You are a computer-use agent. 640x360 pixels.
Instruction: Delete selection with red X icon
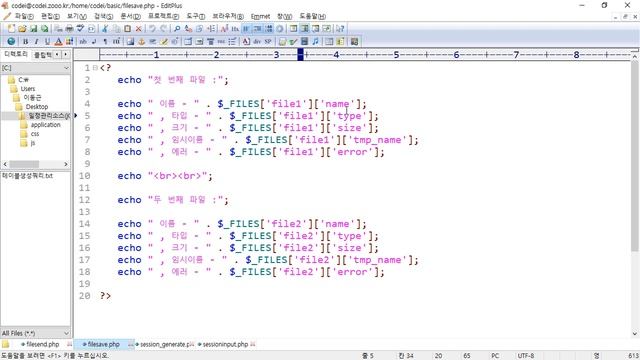[138, 29]
